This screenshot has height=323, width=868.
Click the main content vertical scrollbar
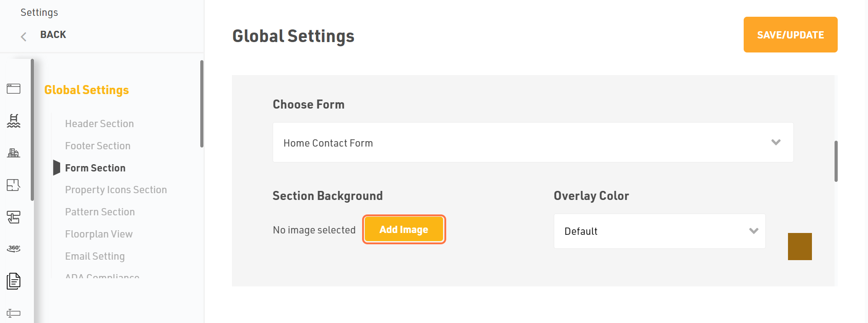pyautogui.click(x=836, y=161)
